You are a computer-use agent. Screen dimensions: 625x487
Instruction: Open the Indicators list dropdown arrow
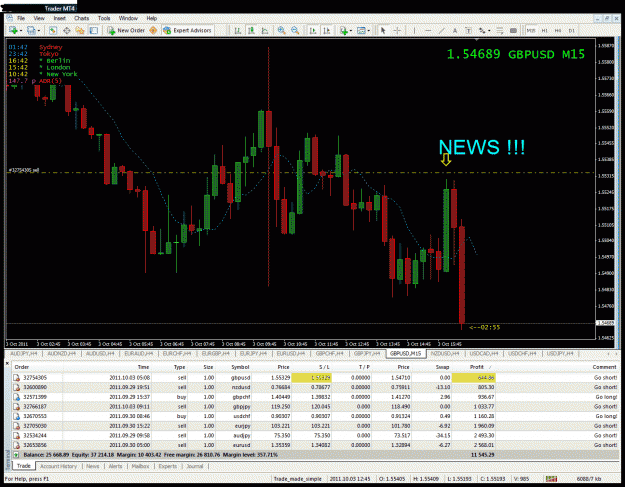coord(351,31)
